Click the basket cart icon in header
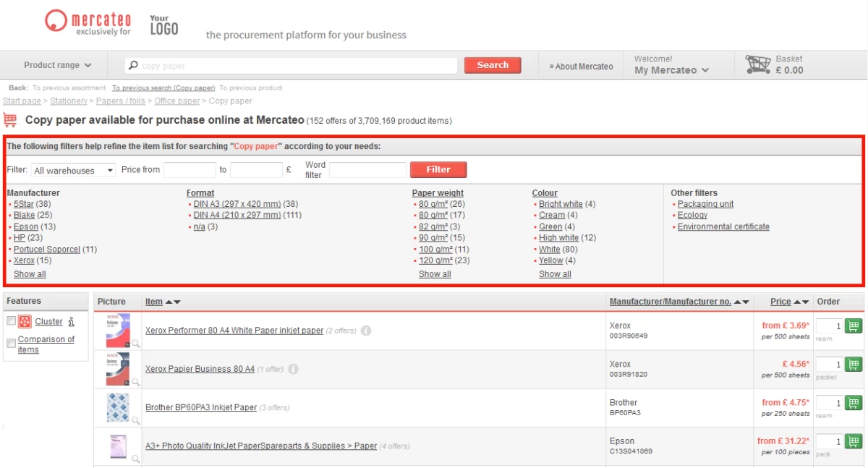868x468 pixels. [x=758, y=65]
